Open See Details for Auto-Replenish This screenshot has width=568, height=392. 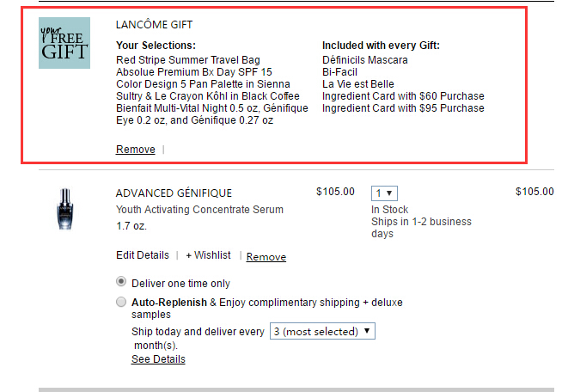[x=158, y=359]
